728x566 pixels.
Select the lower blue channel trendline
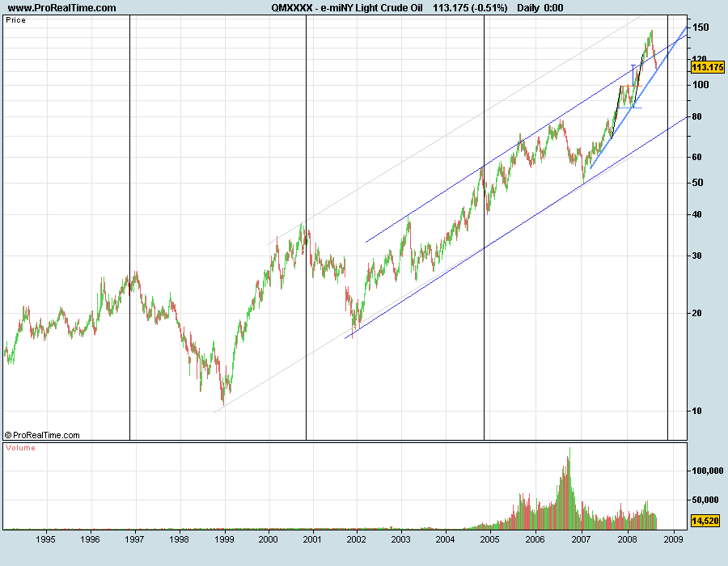[x=515, y=227]
